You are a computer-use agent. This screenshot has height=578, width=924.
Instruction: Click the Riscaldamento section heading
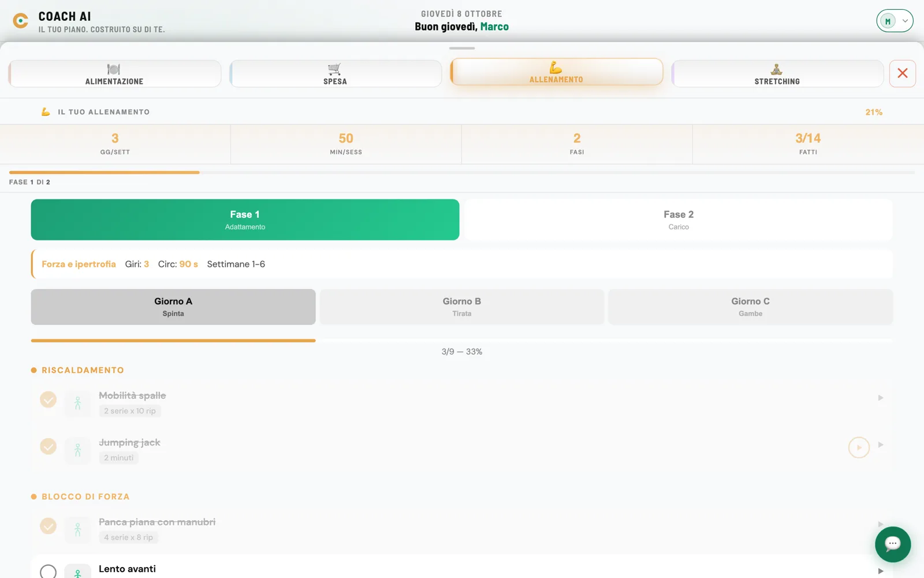tap(83, 370)
